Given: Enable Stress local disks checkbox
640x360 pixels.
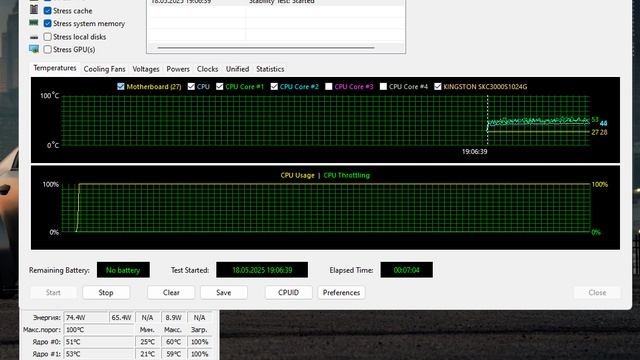Looking at the screenshot, I should 48,37.
